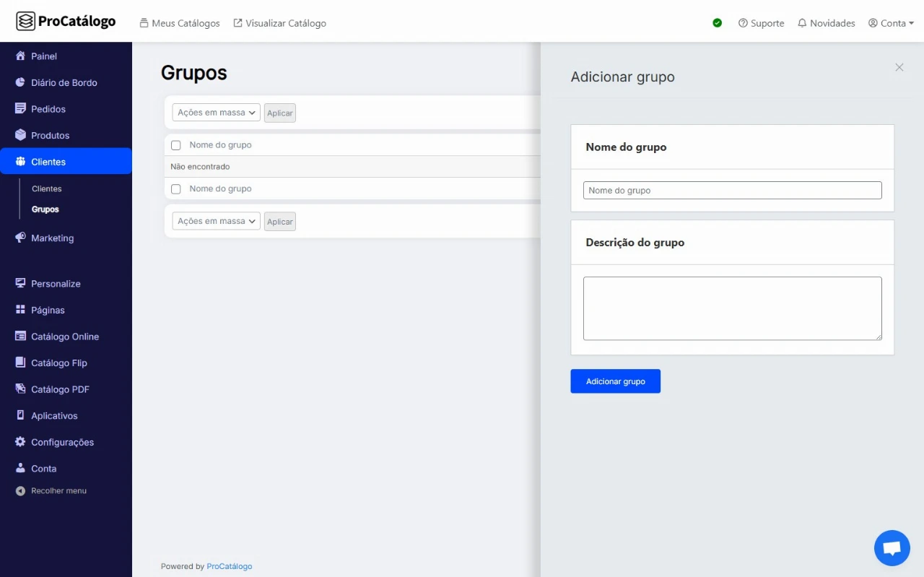Image resolution: width=924 pixels, height=577 pixels.
Task: Open the top Ações em massa dropdown
Action: click(x=216, y=113)
